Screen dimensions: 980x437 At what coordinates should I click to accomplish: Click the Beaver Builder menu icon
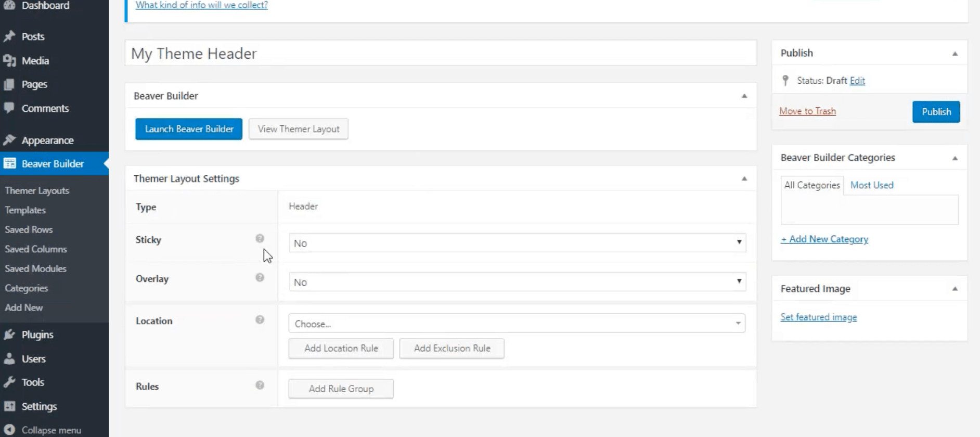pyautogui.click(x=9, y=163)
